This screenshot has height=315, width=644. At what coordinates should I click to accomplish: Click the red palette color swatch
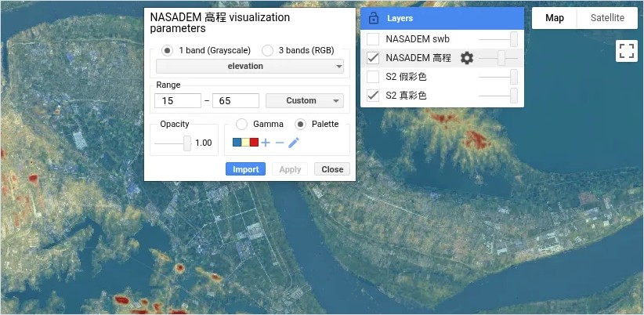click(255, 143)
